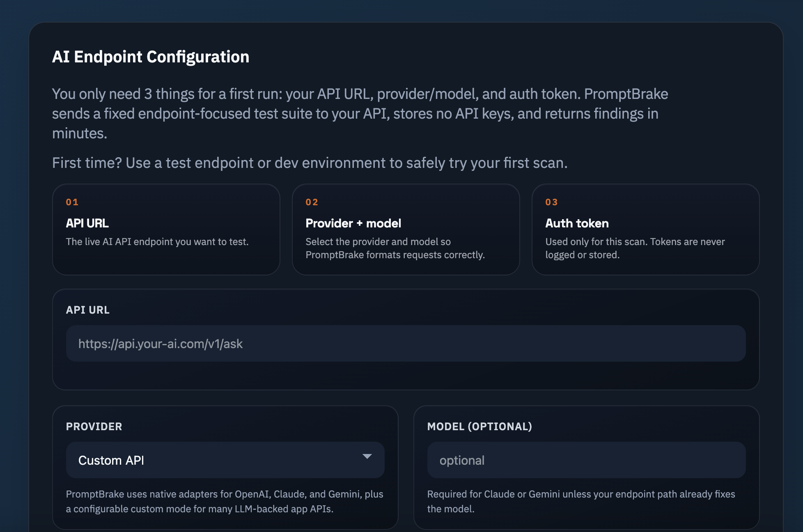Click the native adapters helper text under Provider
Screen dimensions: 803x532
[x=225, y=501]
